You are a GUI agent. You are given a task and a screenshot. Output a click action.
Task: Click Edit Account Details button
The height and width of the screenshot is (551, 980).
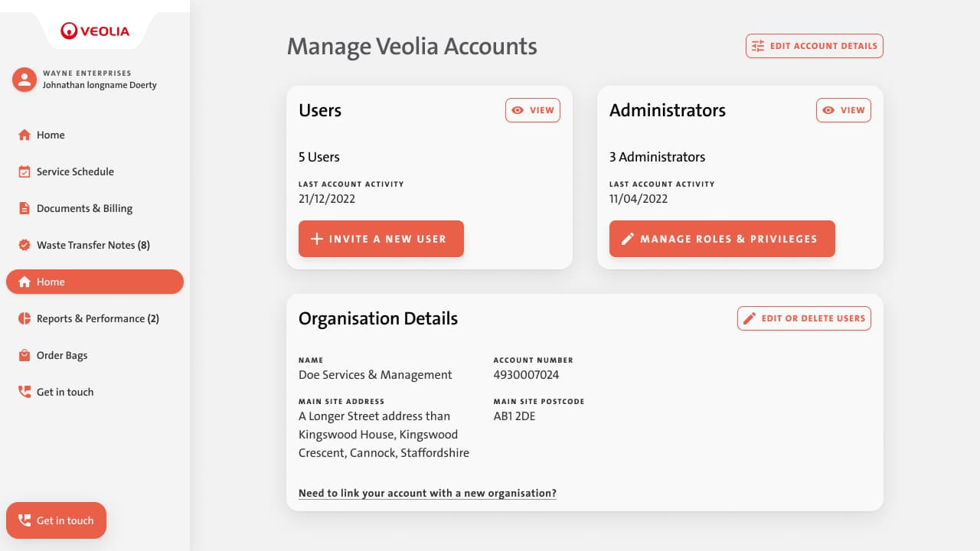pos(814,46)
